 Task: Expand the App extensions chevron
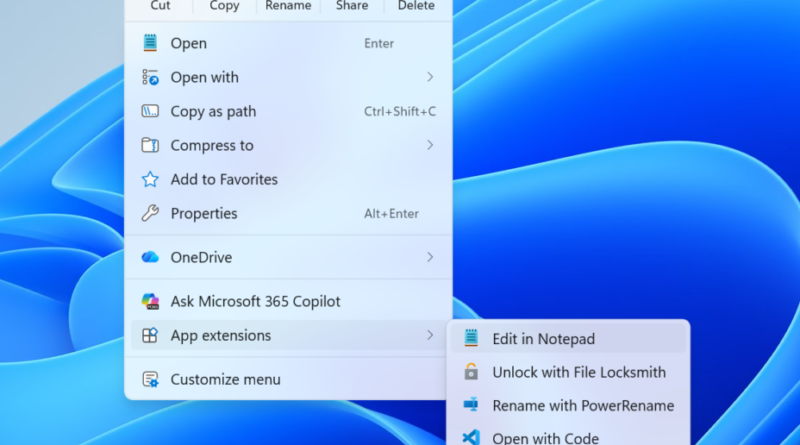pos(430,335)
